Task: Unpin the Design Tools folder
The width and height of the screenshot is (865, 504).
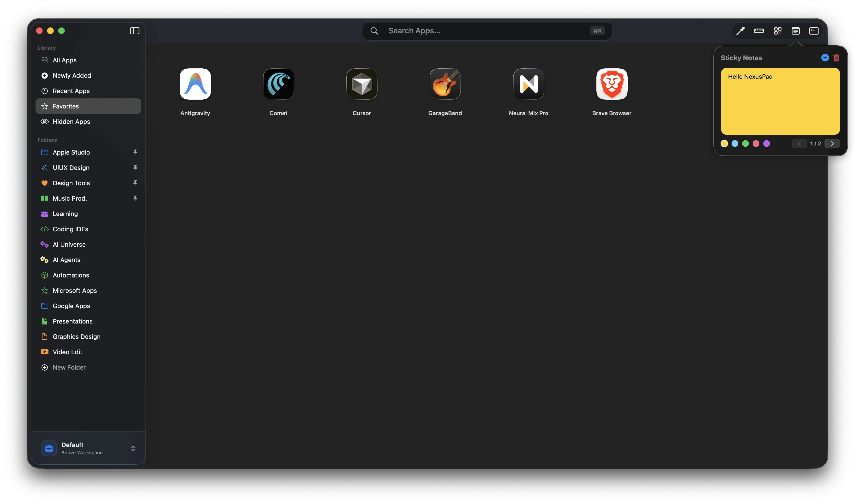Action: (x=135, y=183)
